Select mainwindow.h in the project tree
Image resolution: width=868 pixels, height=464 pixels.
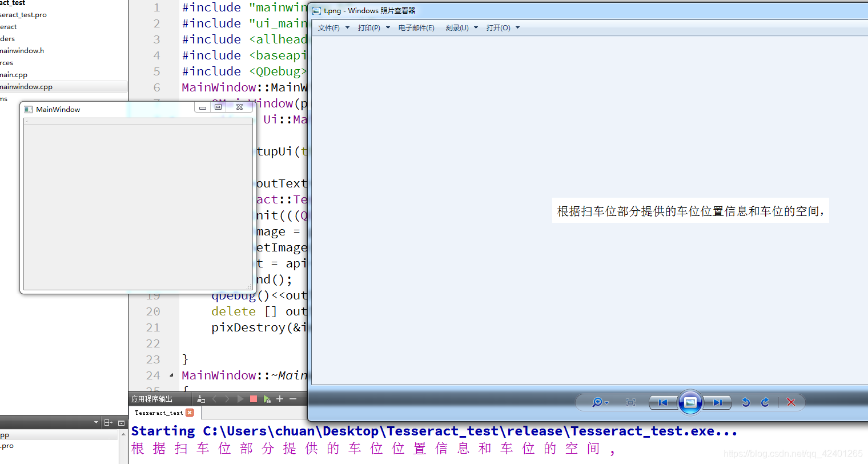(x=22, y=51)
